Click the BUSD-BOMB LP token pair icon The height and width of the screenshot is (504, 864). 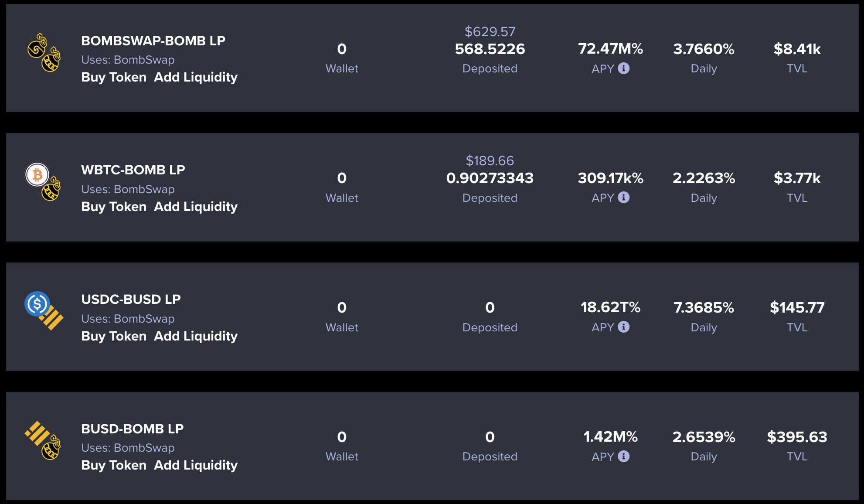43,440
